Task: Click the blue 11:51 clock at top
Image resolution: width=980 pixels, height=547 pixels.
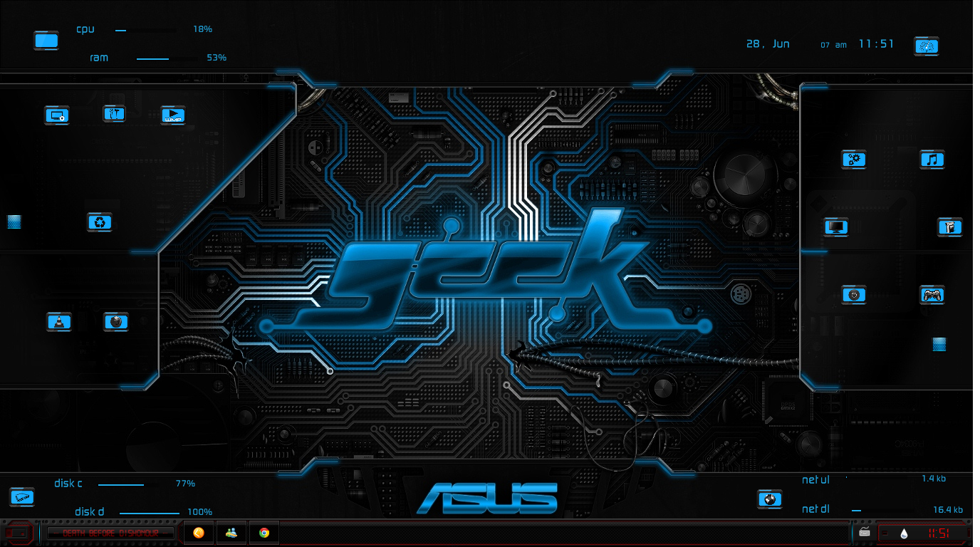Action: pyautogui.click(x=876, y=43)
